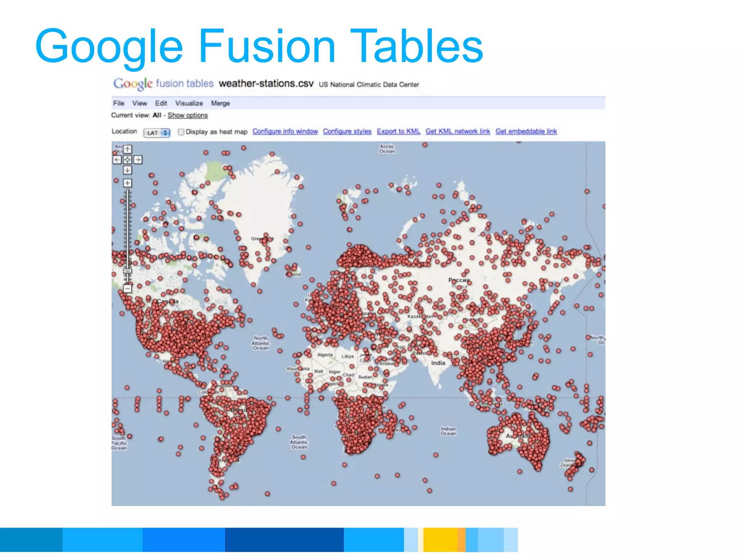Click the Show options link

click(x=187, y=115)
